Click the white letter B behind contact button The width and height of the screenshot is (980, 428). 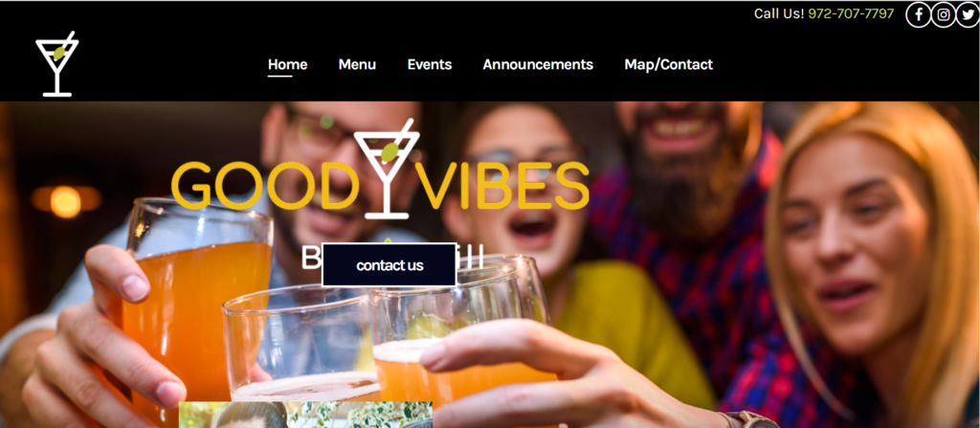[x=311, y=257]
